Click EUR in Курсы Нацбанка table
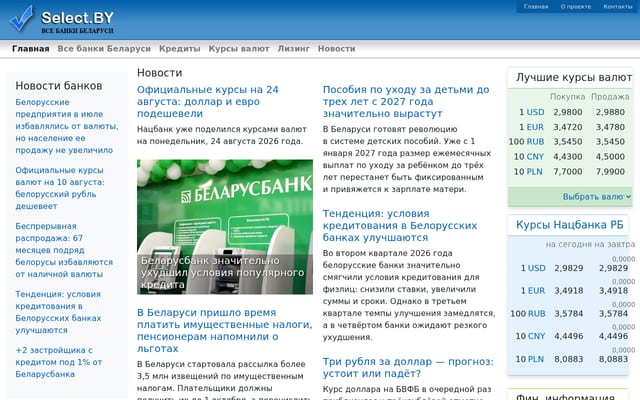This screenshot has width=640, height=400. pos(536,291)
